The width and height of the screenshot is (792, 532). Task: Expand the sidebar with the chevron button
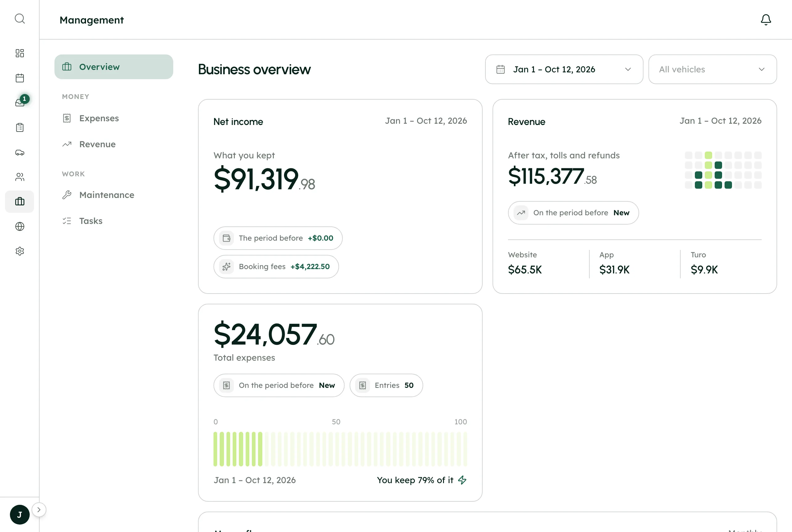[39, 510]
